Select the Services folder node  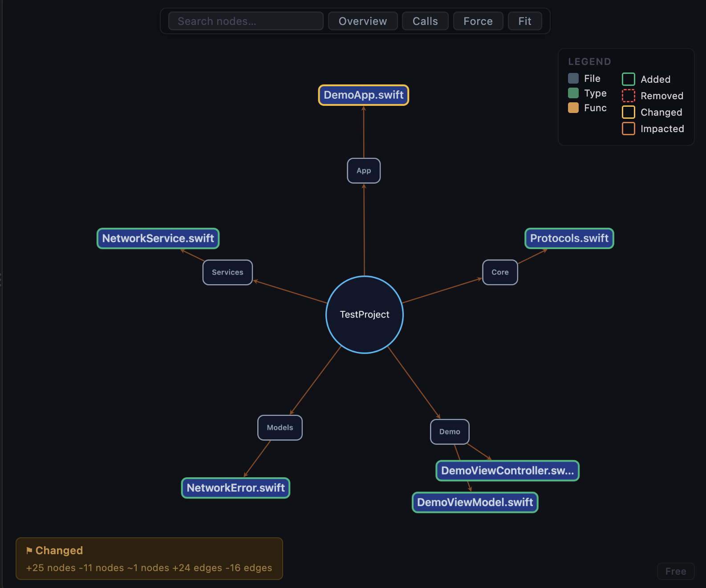[227, 272]
